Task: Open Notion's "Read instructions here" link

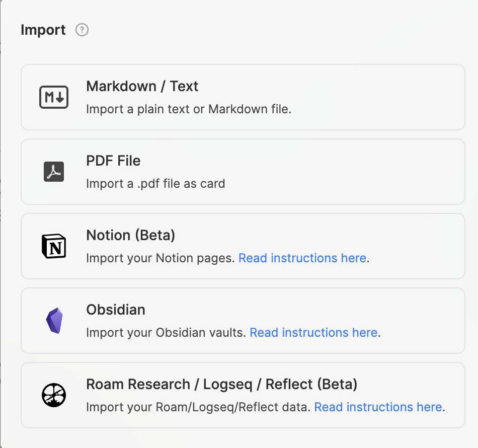Action: [x=302, y=258]
